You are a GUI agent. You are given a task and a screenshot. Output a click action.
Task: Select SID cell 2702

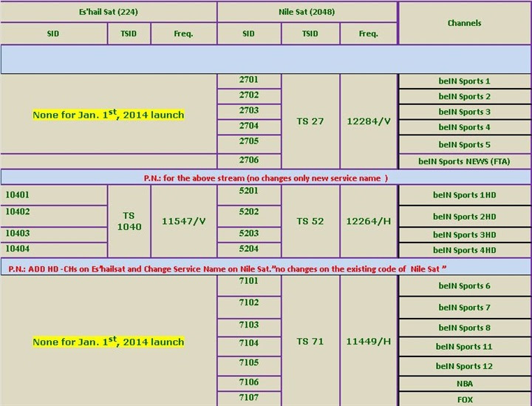(x=249, y=95)
